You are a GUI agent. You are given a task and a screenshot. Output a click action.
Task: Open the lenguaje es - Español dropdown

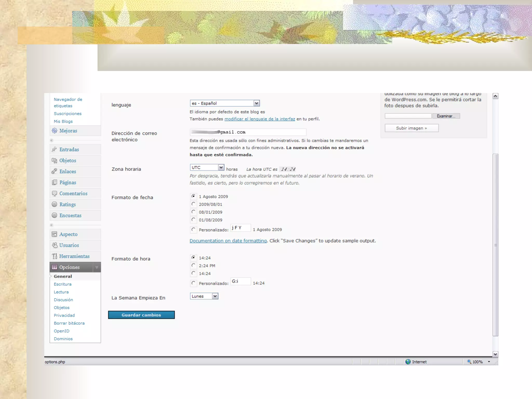click(x=256, y=103)
